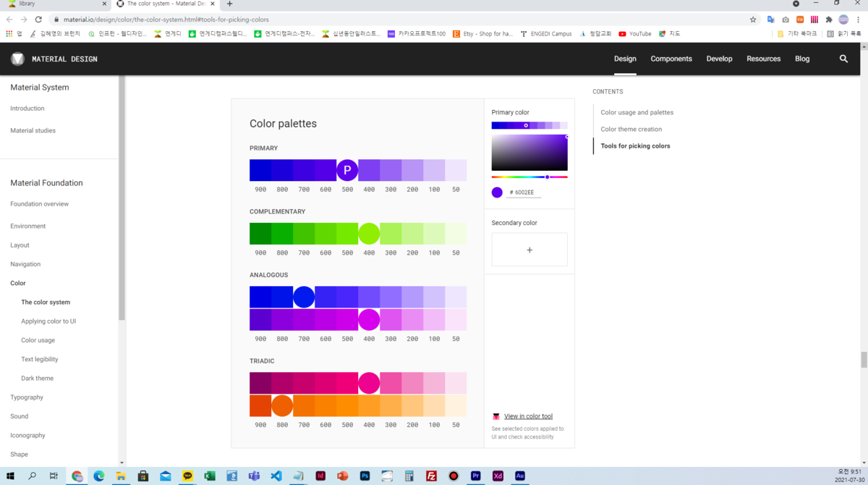Select the 900 swatch in the PRIMARY palette
The width and height of the screenshot is (868, 485).
click(x=260, y=169)
